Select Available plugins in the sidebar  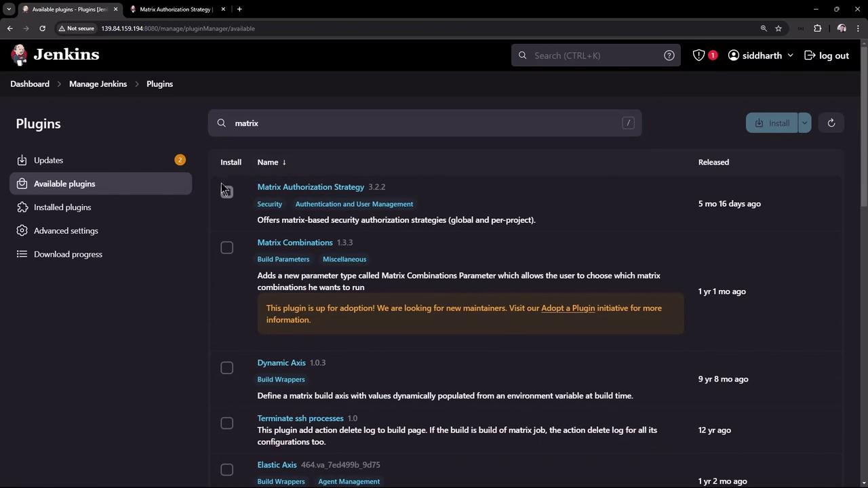pos(101,184)
